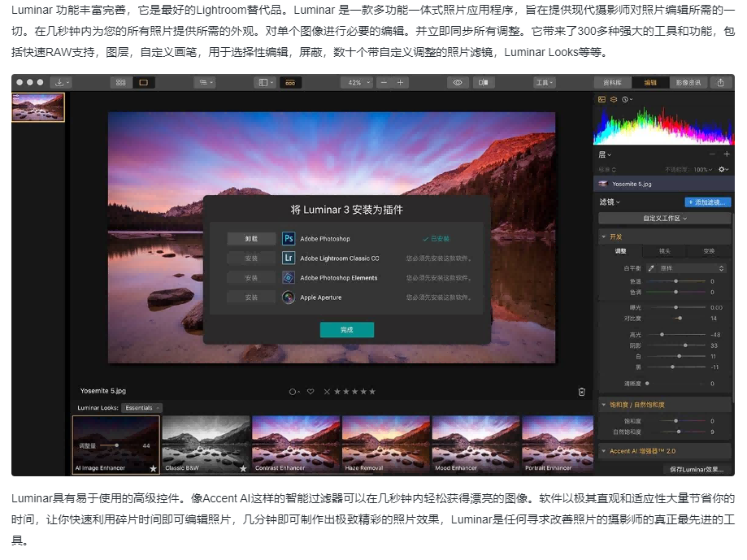This screenshot has width=747, height=560.
Task: Click the Adobe Photoshop Ps icon
Action: [289, 239]
